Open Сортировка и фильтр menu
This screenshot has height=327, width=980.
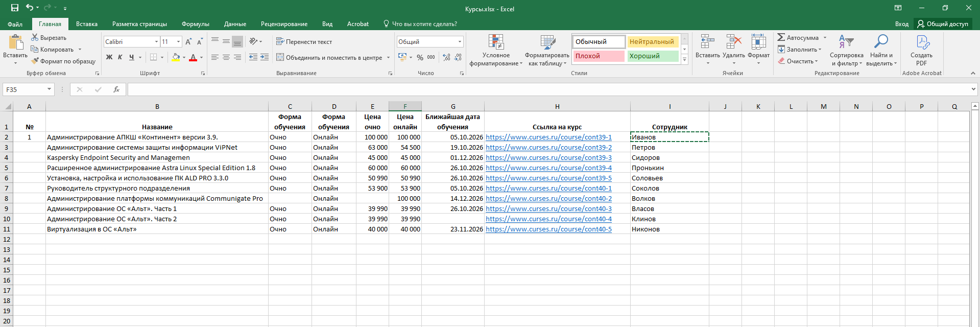click(846, 50)
